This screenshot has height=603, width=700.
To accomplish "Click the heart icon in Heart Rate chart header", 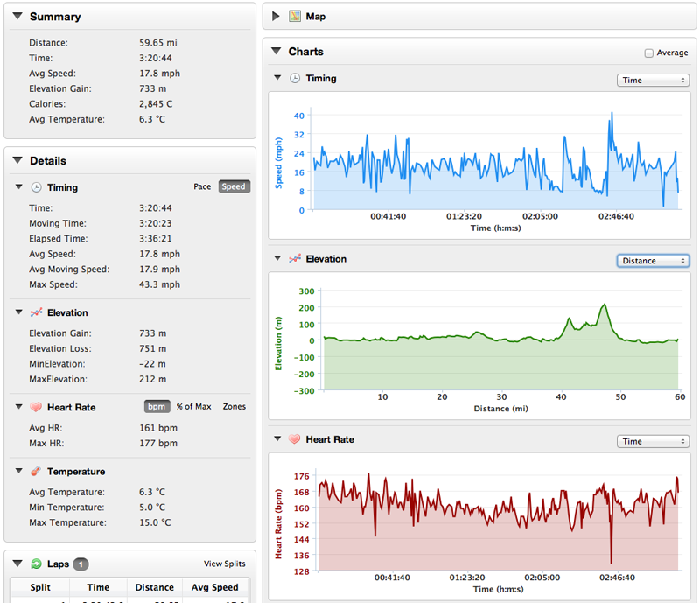I will point(295,439).
